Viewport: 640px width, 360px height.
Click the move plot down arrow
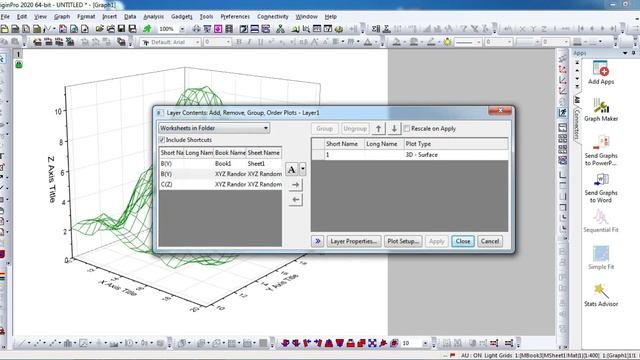pyautogui.click(x=394, y=129)
